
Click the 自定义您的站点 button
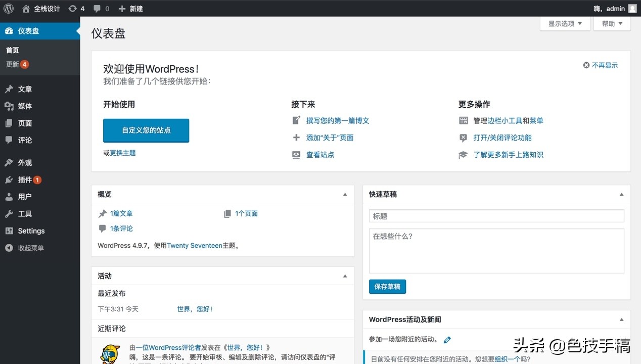click(146, 130)
